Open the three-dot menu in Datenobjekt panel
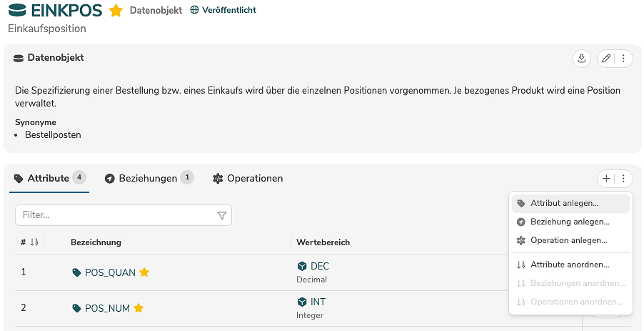644x331 pixels. point(623,59)
